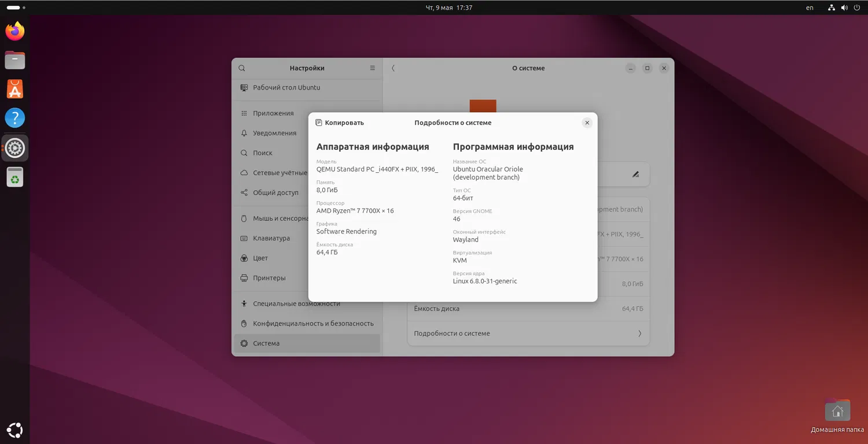Screen dimensions: 868x444
Task: Click the model value QEMU Standard PC
Action: (x=377, y=169)
